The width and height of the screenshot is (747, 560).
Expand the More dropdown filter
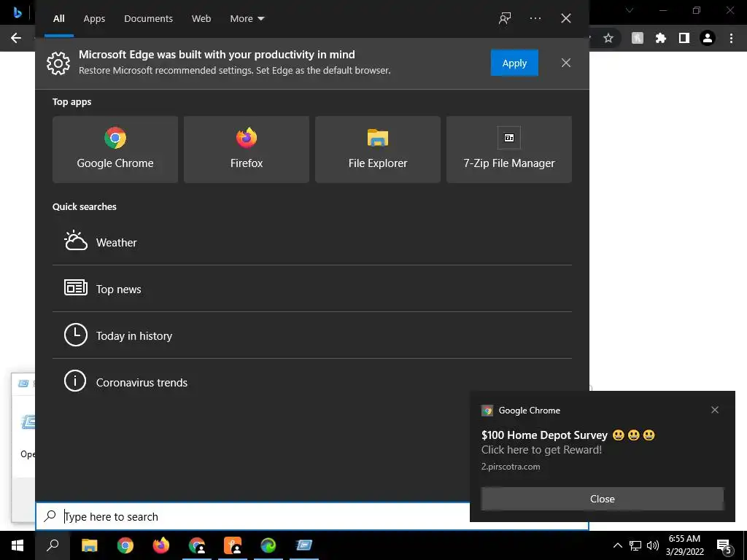[247, 18]
